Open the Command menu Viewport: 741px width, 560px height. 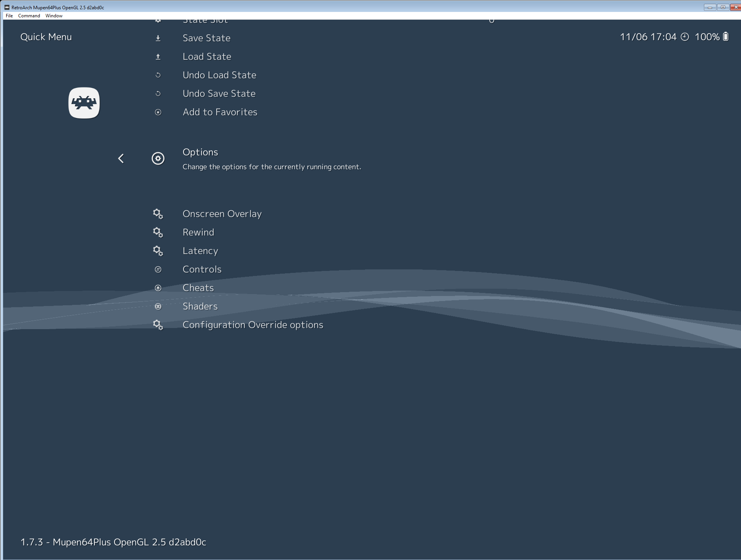tap(29, 16)
